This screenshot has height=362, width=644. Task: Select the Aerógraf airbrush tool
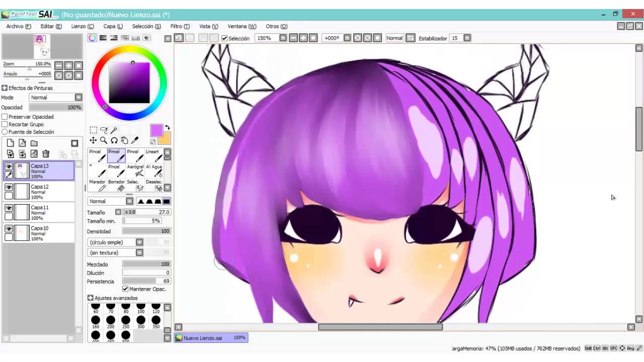pos(135,170)
